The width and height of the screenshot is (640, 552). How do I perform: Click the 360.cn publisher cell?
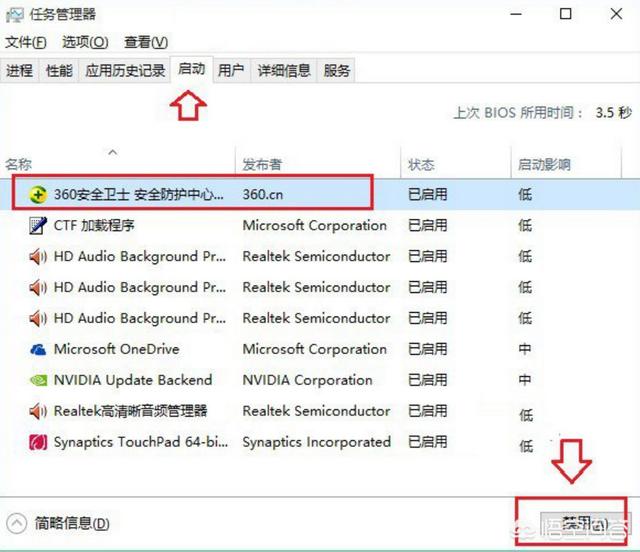(263, 194)
